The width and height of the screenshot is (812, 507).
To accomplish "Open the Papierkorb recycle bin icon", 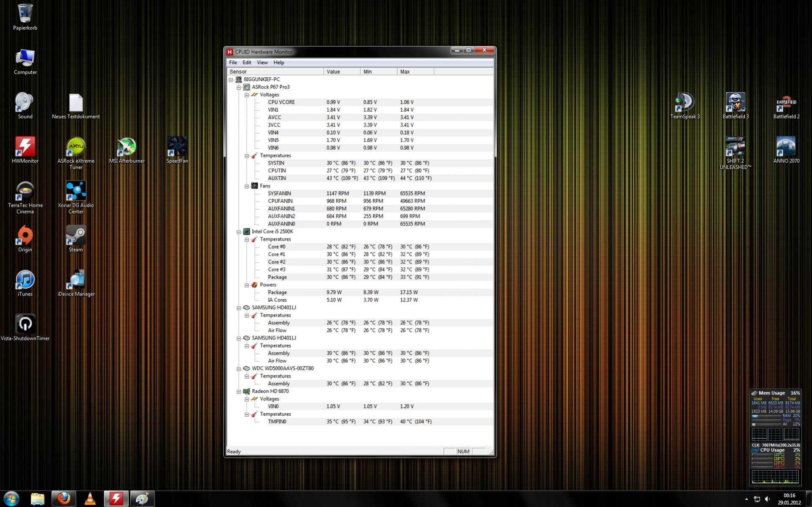I will click(x=25, y=17).
